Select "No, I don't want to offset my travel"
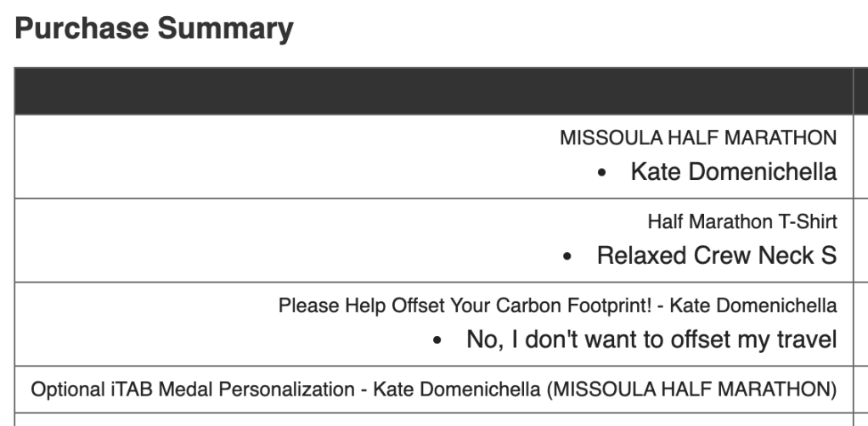This screenshot has height=426, width=868. coord(651,340)
